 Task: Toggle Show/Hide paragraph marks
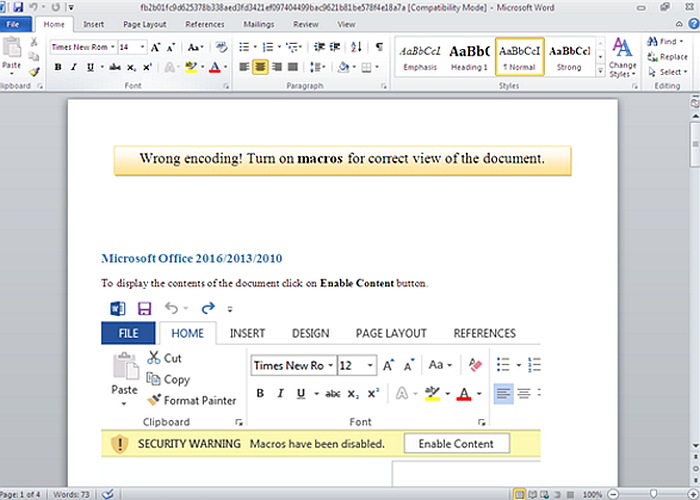pyautogui.click(x=379, y=47)
